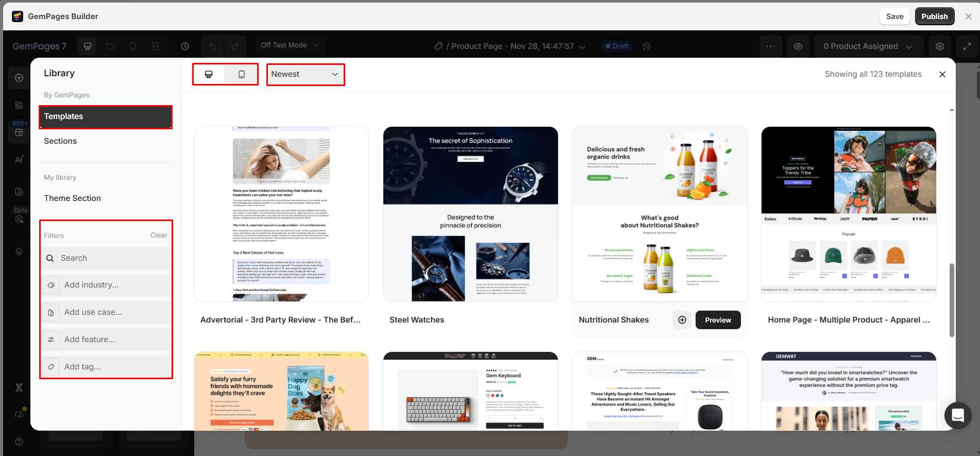Open the Off Test Mode dropdown

pos(290,45)
